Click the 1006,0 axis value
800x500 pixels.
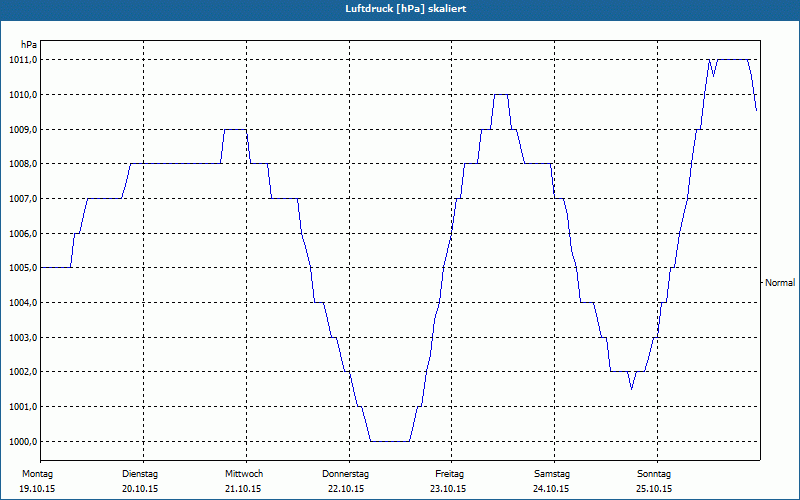[x=23, y=233]
